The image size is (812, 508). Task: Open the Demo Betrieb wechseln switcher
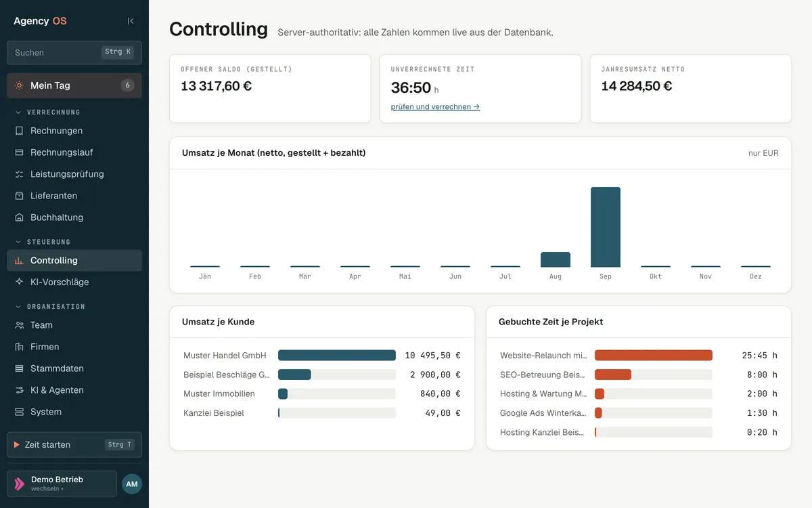[x=62, y=484]
